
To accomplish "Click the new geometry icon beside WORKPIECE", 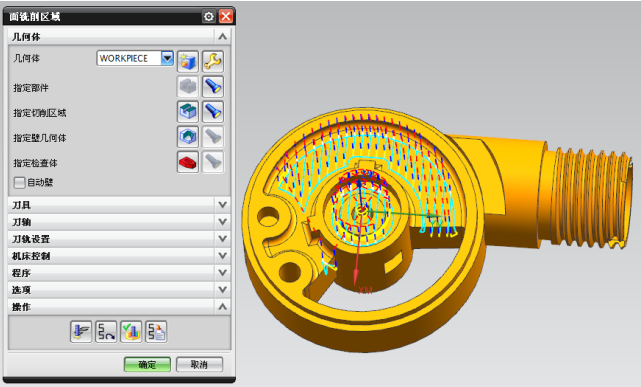I will [188, 62].
